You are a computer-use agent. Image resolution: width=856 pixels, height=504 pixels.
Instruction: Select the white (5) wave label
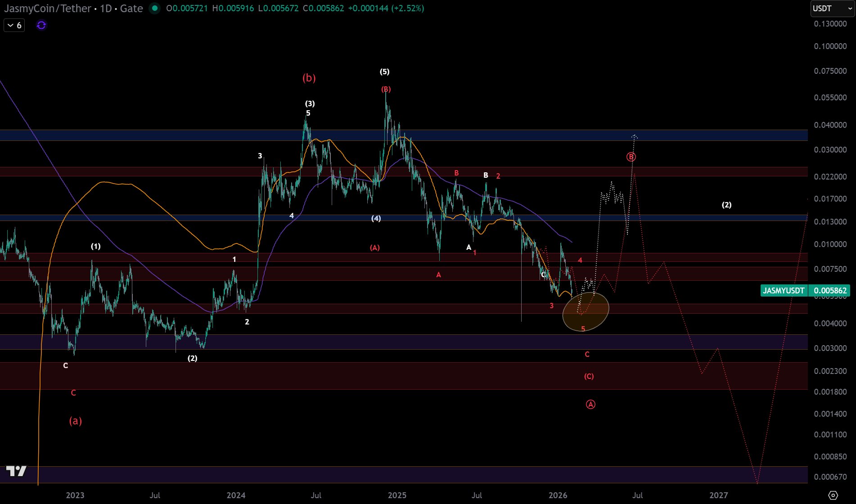coord(384,72)
